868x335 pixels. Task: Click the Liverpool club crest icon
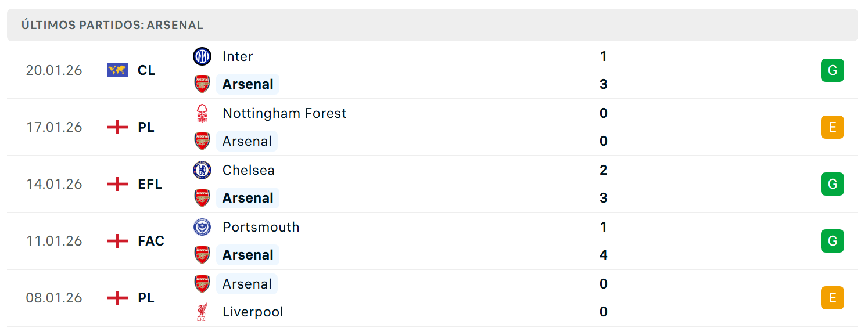(202, 312)
